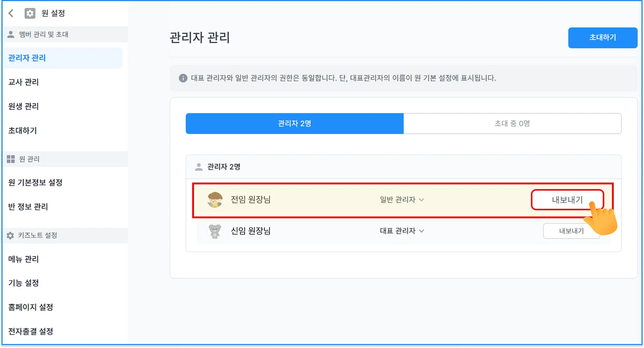
Task: Open 교사 관리 in the sidebar
Action: pyautogui.click(x=24, y=82)
